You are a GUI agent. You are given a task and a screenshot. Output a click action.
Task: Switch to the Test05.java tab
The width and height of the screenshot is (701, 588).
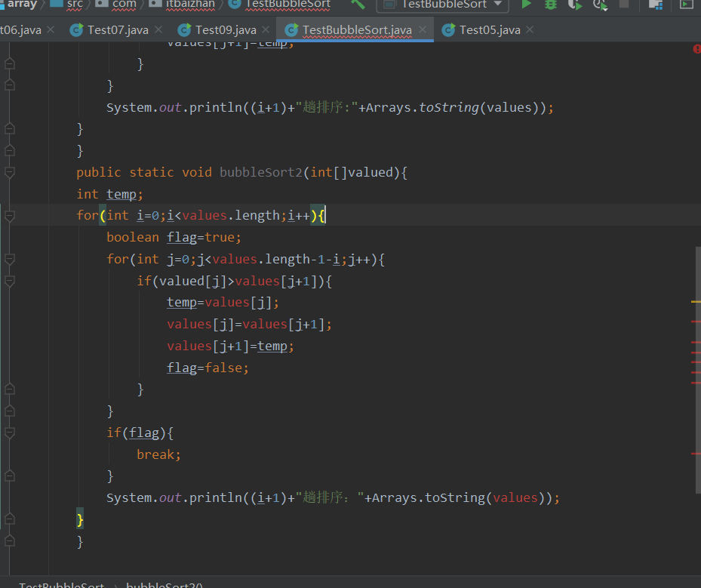tap(490, 30)
